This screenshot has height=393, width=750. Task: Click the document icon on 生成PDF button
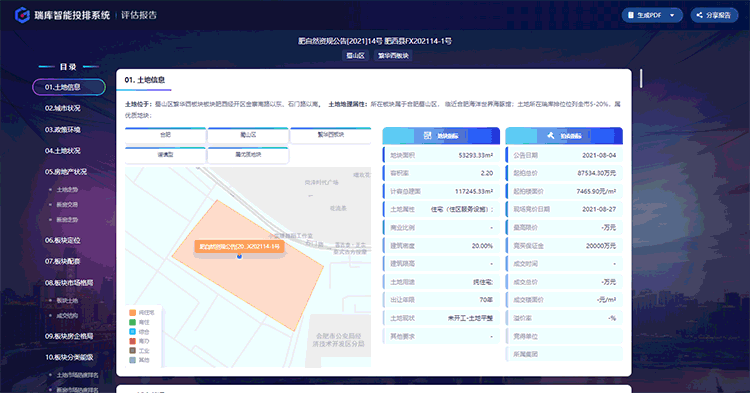(631, 15)
